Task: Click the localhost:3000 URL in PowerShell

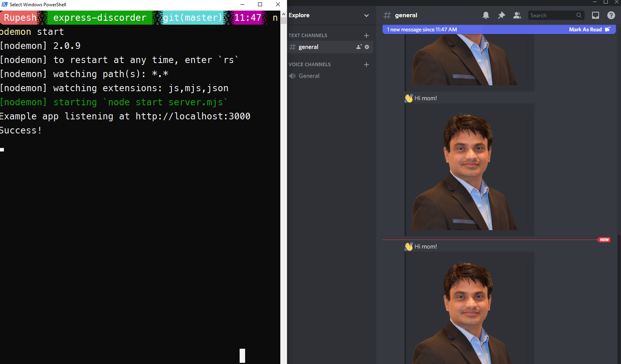Action: click(x=193, y=116)
